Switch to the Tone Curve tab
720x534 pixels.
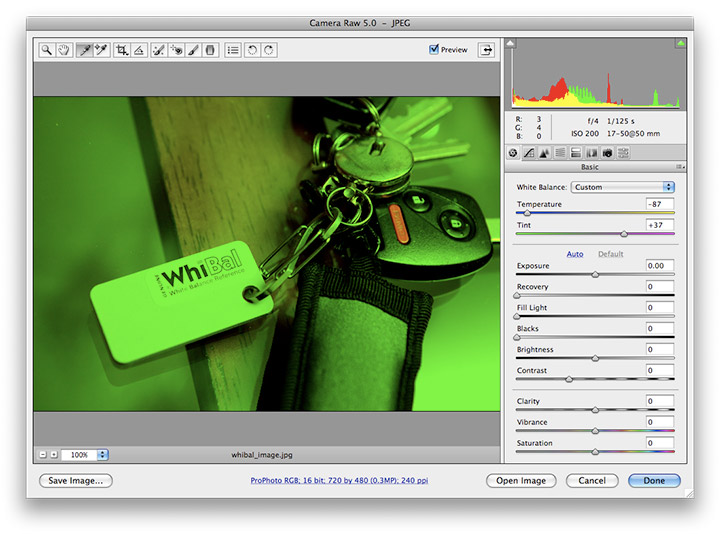click(x=529, y=153)
